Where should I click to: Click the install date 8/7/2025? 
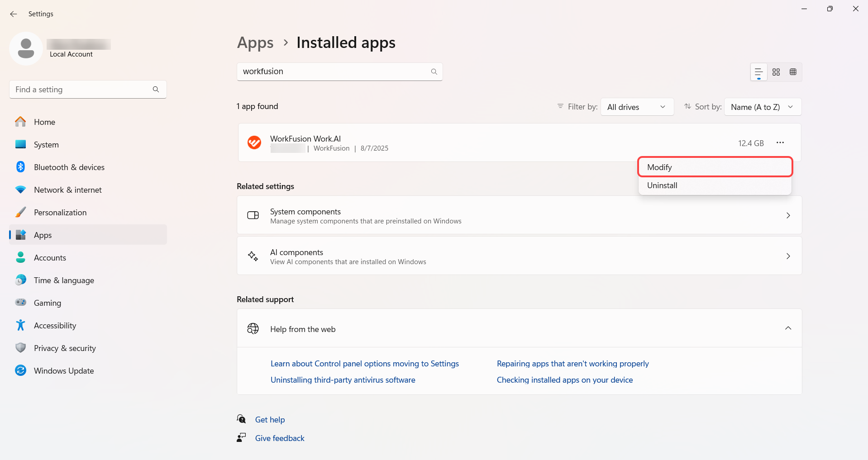point(374,148)
